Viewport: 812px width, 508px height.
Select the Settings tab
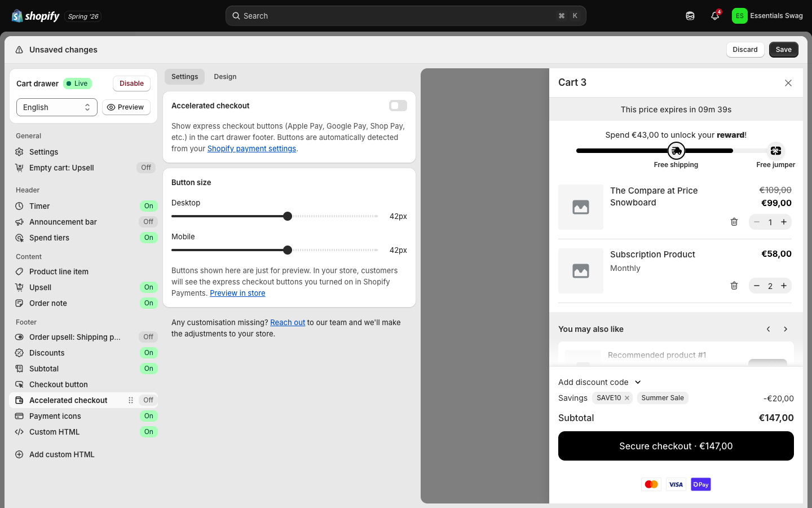click(185, 77)
